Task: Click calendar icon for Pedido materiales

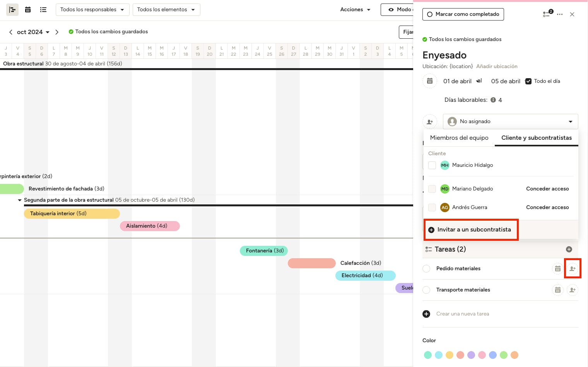Action: click(x=557, y=269)
